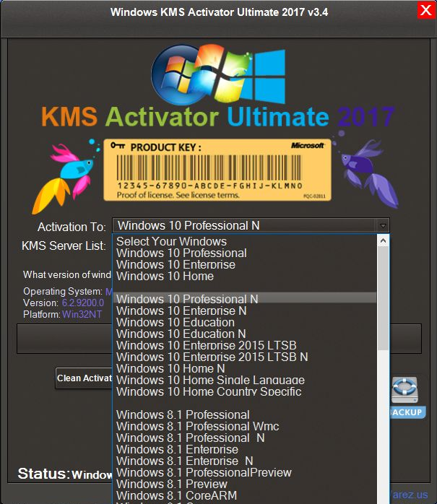The width and height of the screenshot is (437, 504).
Task: Select Windows 8.1 ProfessionalPreview
Action: [245, 472]
